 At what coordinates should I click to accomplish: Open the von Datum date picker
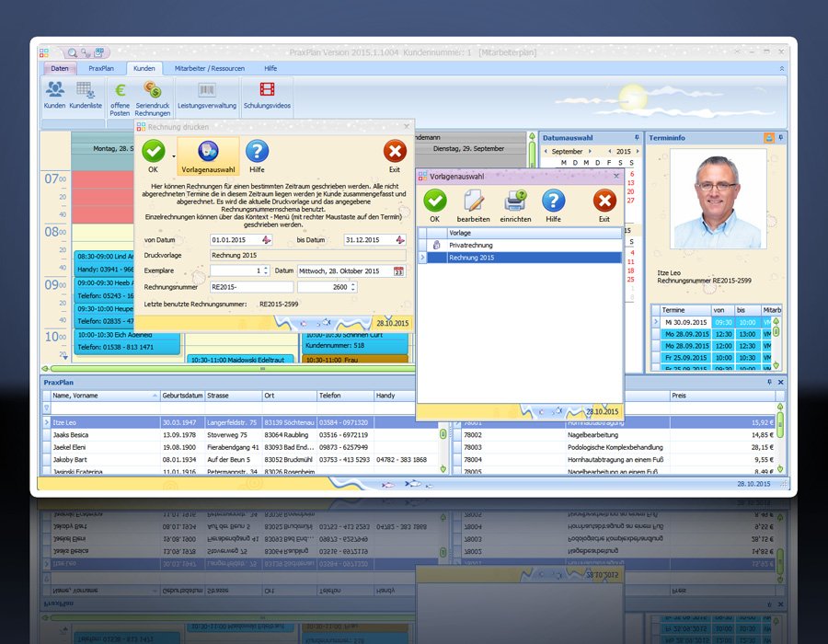pos(267,240)
